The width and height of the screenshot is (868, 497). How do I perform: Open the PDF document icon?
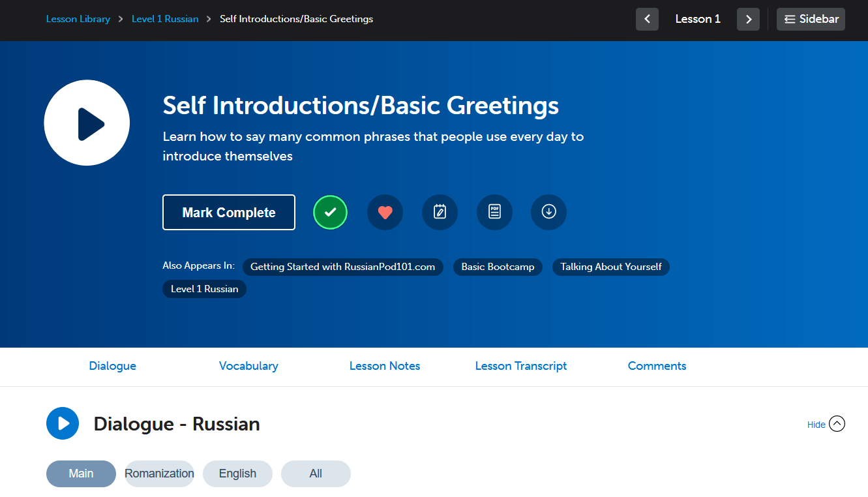coord(494,213)
